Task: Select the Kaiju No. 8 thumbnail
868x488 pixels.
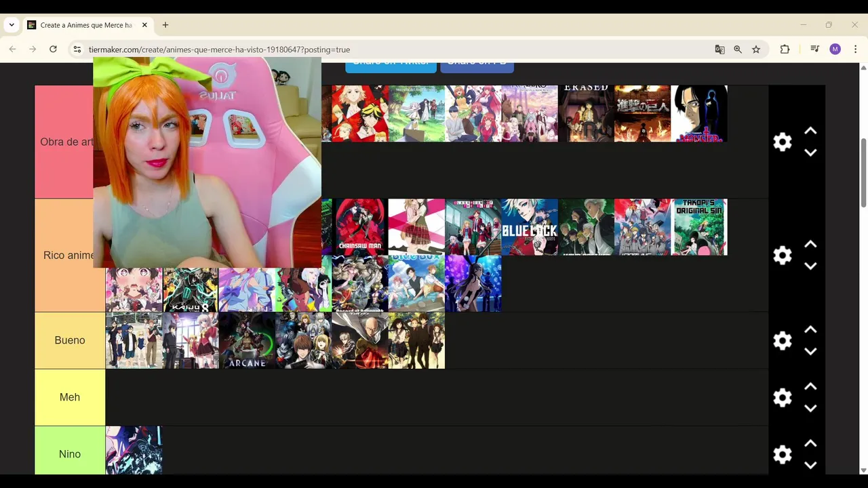Action: [191, 289]
